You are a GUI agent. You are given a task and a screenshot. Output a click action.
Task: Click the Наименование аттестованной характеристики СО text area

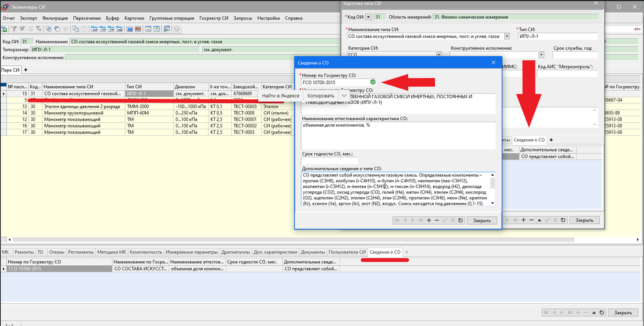[x=398, y=135]
